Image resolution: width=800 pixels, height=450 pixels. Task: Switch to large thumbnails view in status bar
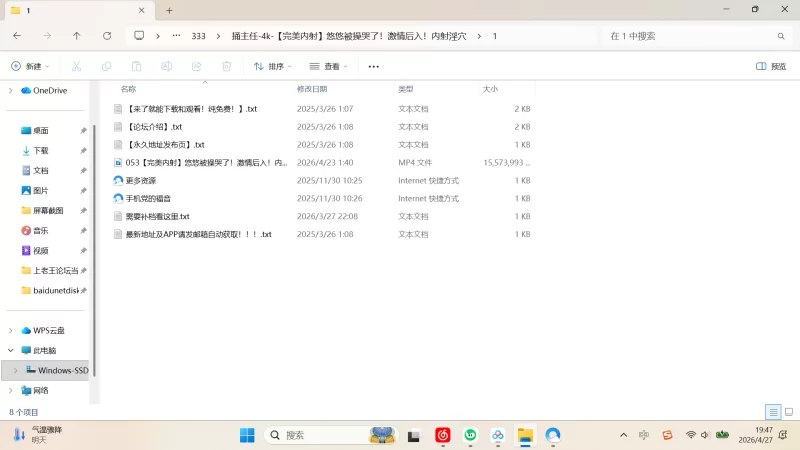(789, 412)
